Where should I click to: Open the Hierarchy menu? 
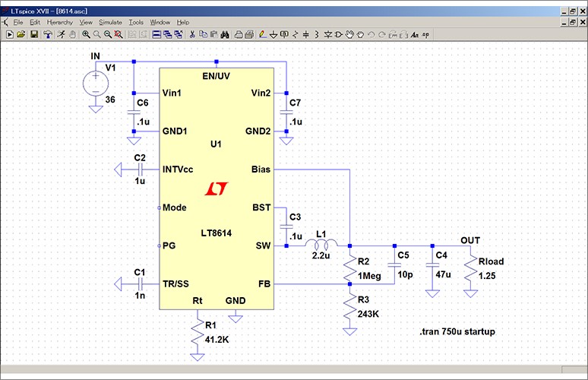(60, 23)
